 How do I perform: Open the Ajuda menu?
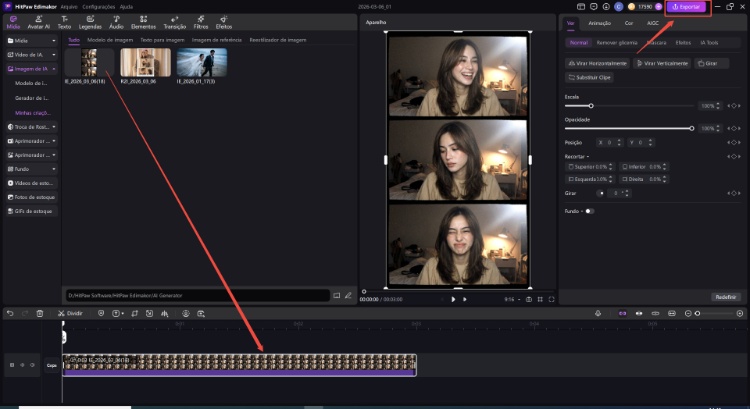(x=126, y=7)
